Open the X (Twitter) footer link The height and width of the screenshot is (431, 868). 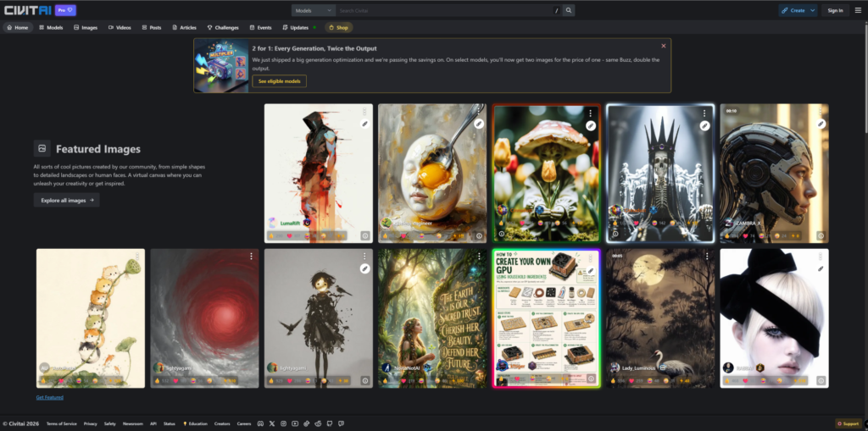click(272, 424)
